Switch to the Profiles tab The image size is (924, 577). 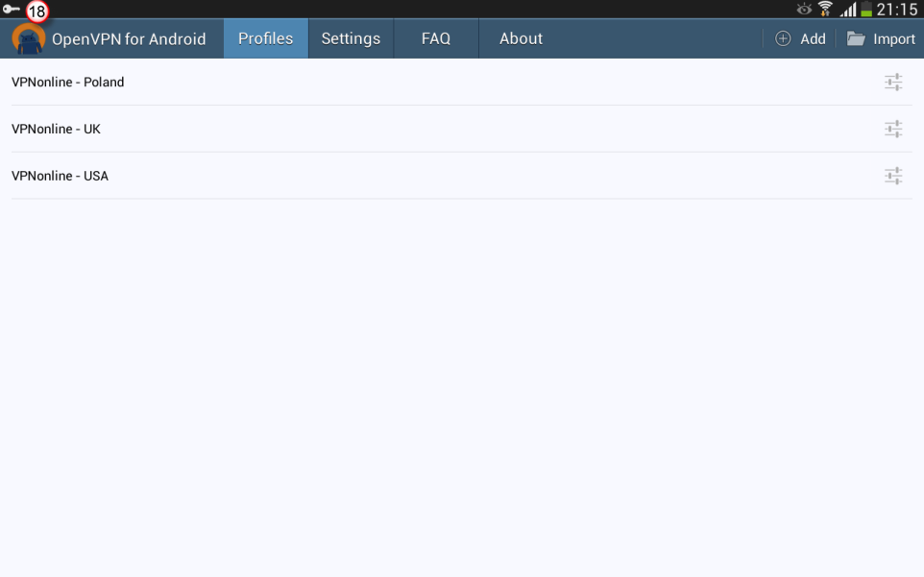coord(266,38)
